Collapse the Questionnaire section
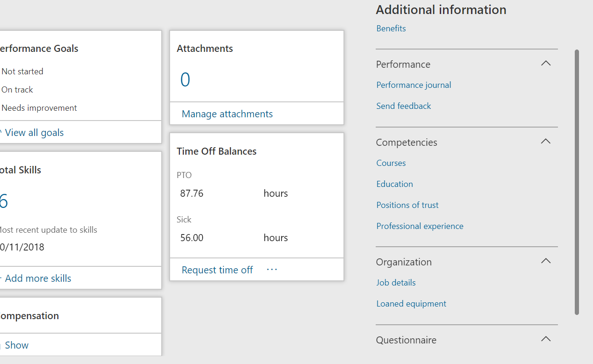Image resolution: width=593 pixels, height=364 pixels. (545, 339)
